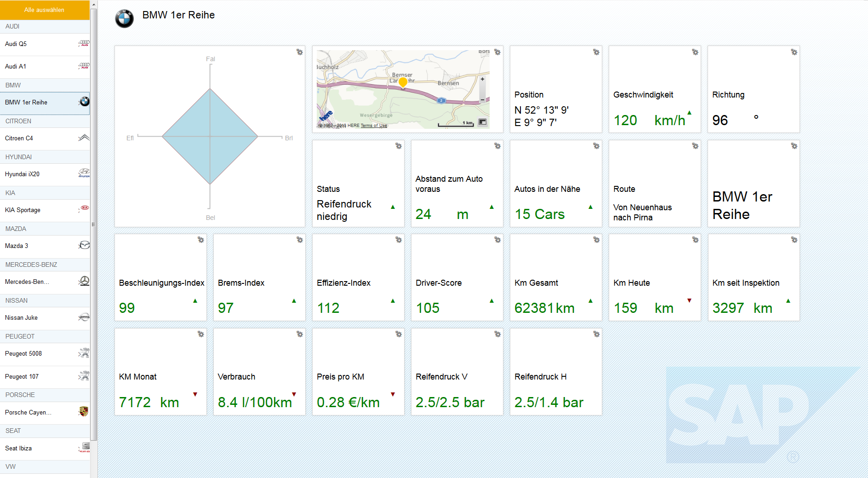Screen dimensions: 868x478
Task: Open gear icon on Reifendruck H tile
Action: tap(596, 334)
